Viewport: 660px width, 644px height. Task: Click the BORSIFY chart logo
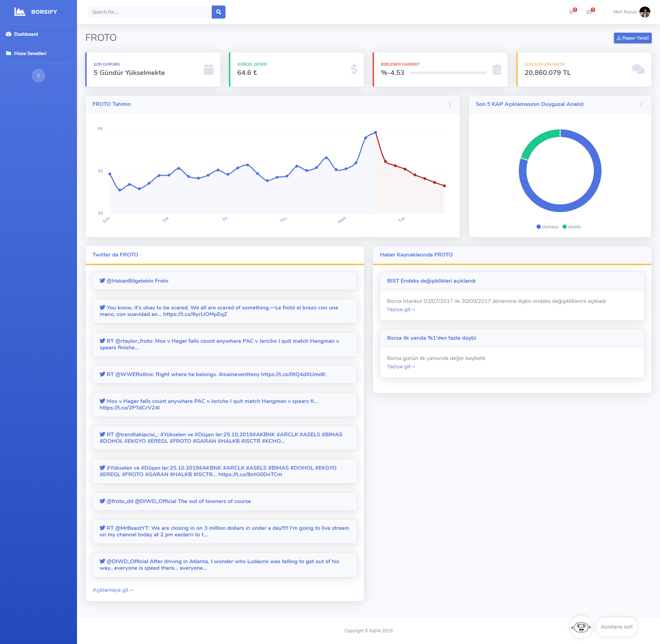(20, 12)
